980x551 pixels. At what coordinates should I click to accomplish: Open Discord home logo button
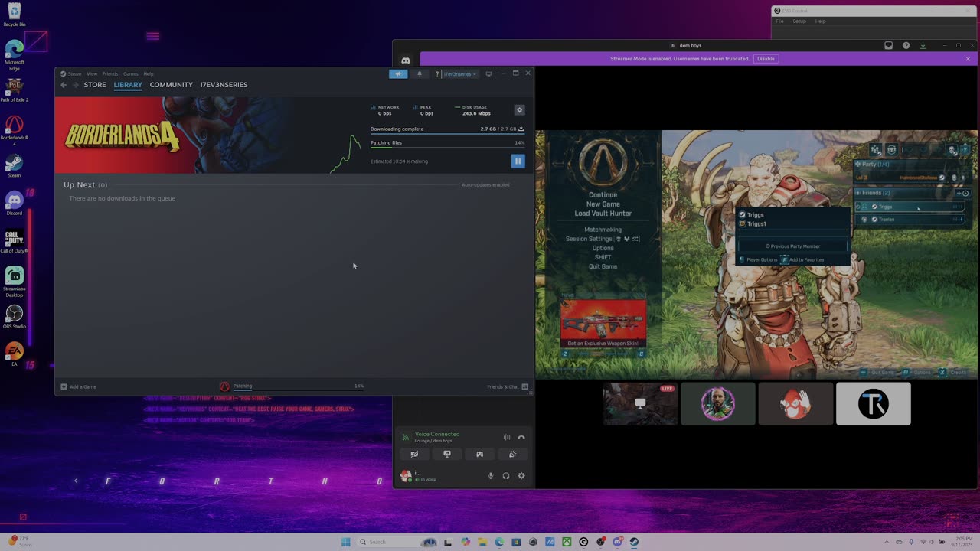(x=406, y=60)
